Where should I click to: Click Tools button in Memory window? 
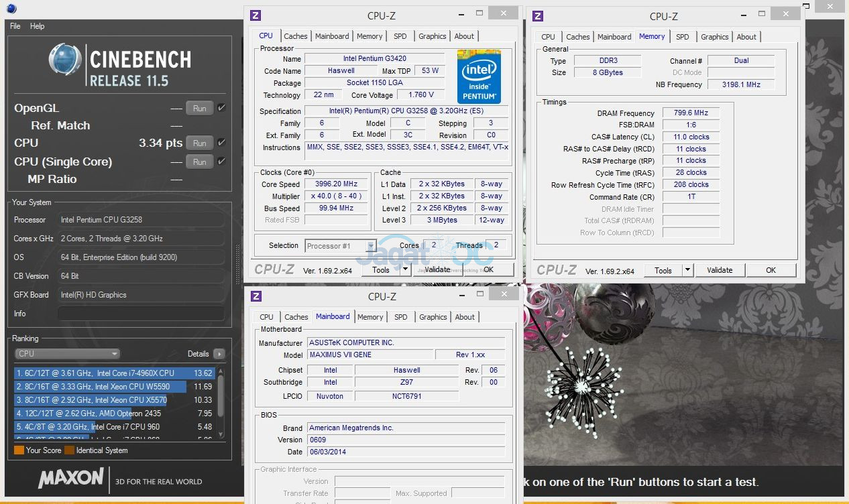(663, 270)
